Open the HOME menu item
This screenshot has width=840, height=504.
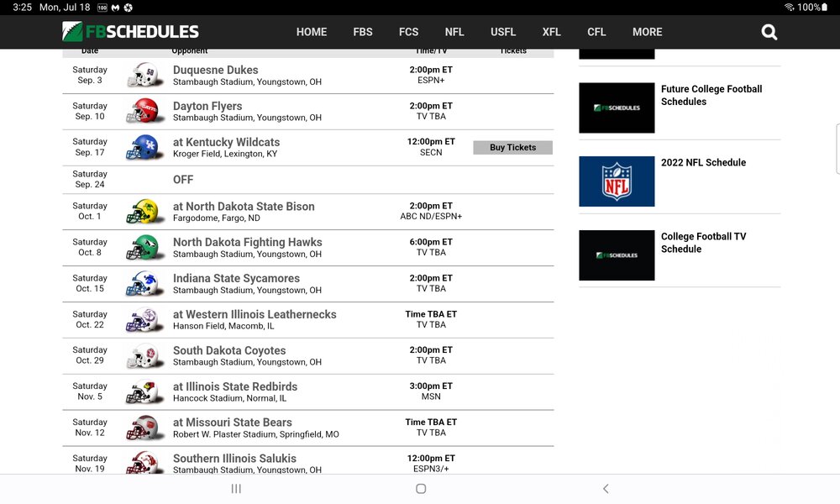point(312,32)
